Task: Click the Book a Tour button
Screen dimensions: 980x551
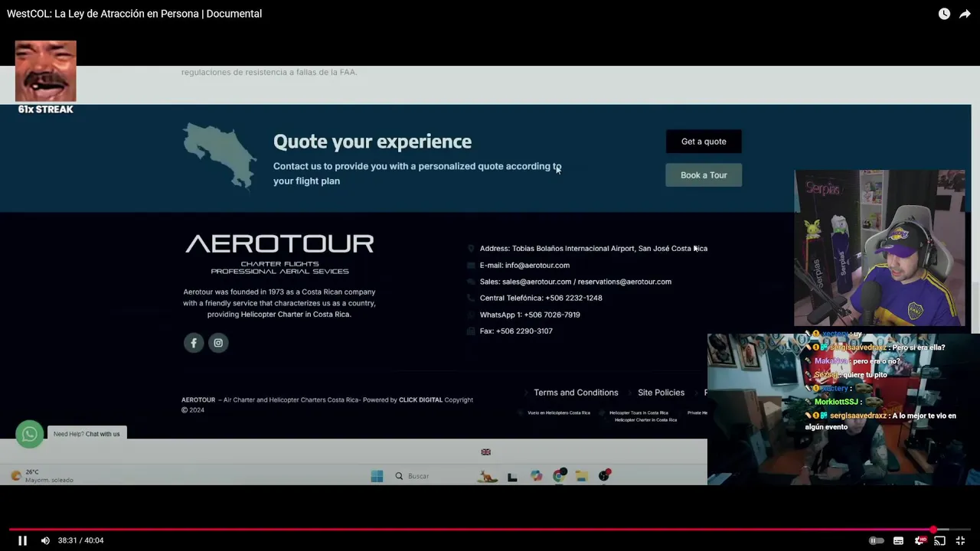Action: pos(704,175)
